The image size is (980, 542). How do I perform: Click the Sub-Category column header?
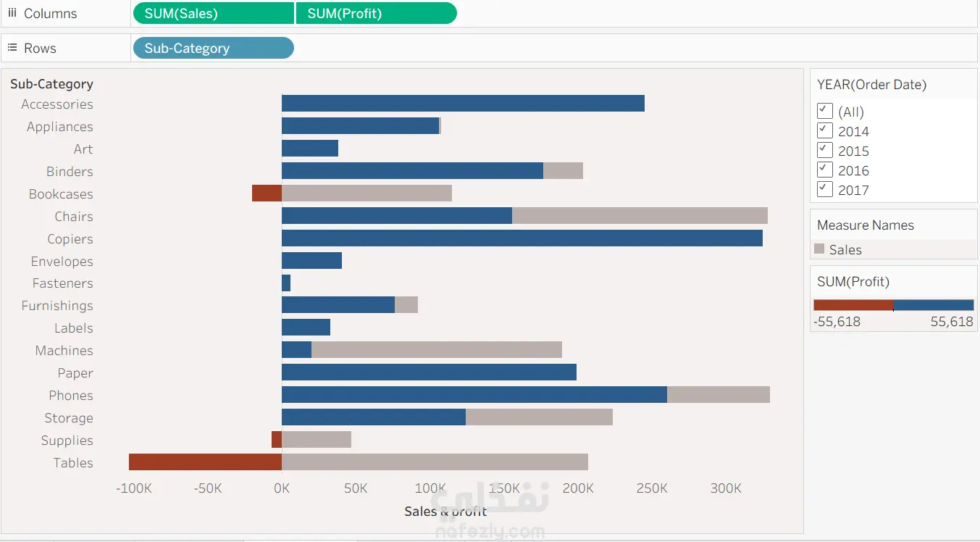51,84
